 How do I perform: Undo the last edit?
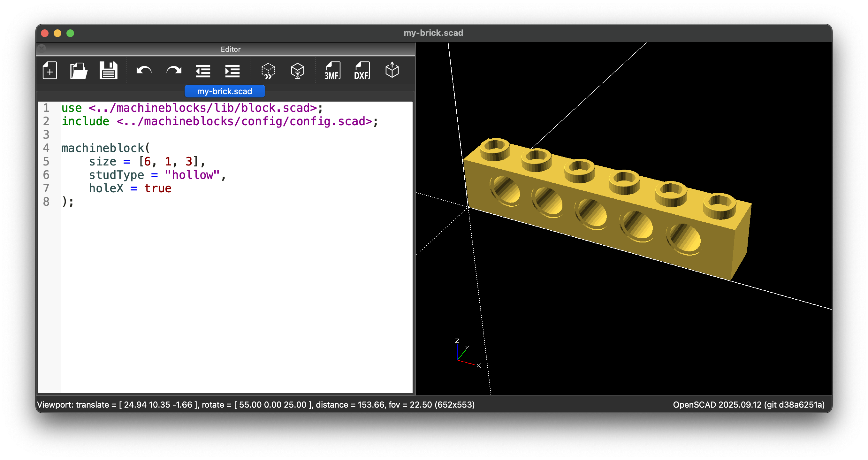click(144, 70)
